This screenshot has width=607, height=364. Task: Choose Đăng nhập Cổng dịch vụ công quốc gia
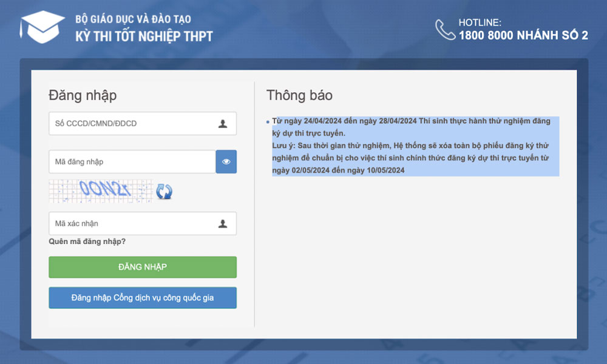[143, 298]
